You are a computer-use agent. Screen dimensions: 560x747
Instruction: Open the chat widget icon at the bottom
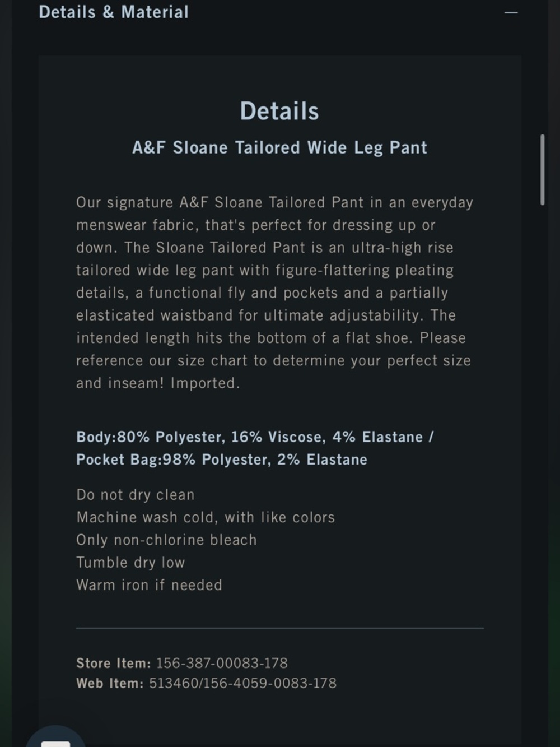point(55,737)
